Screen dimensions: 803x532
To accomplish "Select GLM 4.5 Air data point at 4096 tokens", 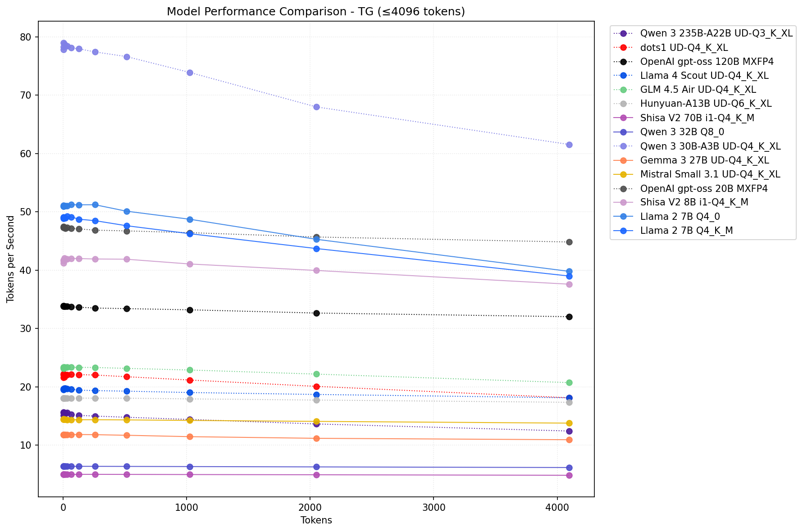I will click(569, 382).
